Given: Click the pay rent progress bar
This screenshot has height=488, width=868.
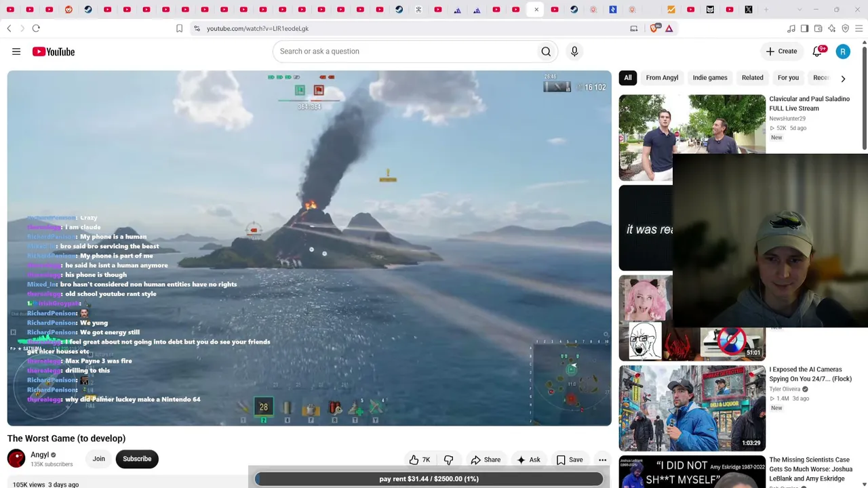Looking at the screenshot, I should click(x=429, y=479).
